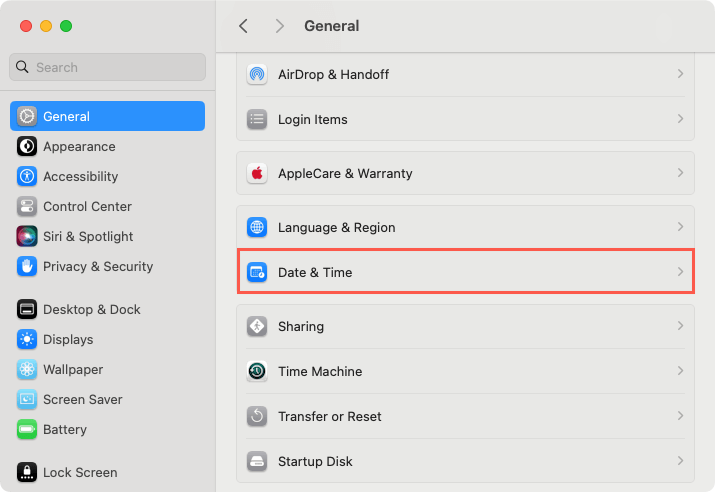This screenshot has width=715, height=492.
Task: Expand the Login Items chevron
Action: pos(680,119)
